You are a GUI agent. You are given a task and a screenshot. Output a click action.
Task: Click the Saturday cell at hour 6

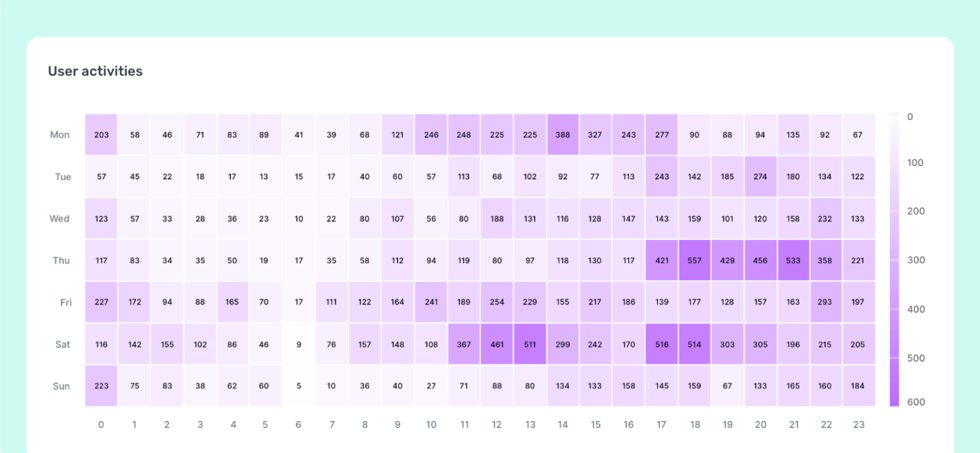[x=299, y=345]
